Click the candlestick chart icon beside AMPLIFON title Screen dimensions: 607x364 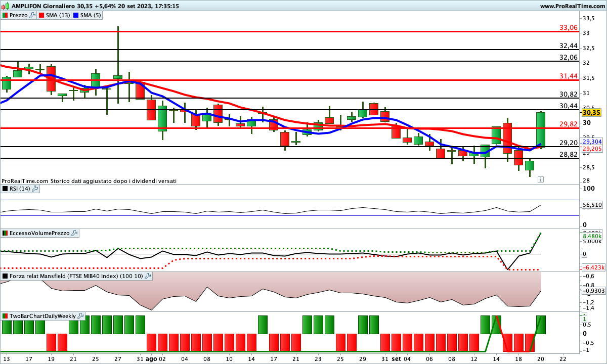point(5,6)
